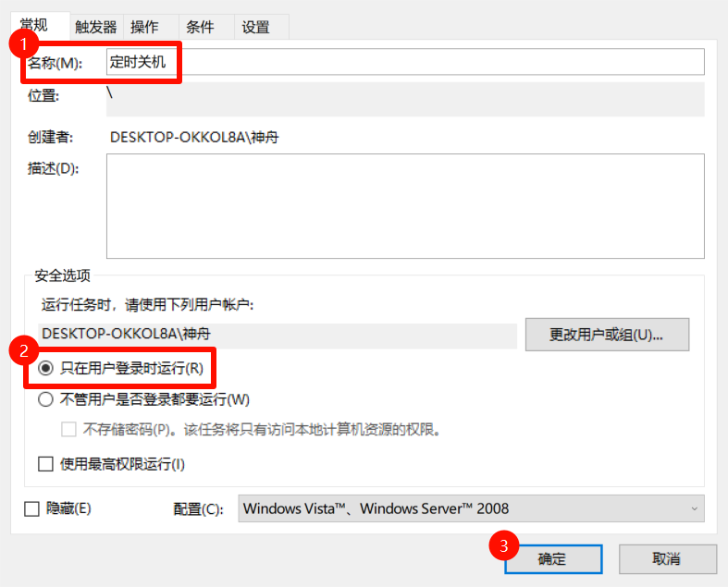Click the 创建者 value DESKTOP-OKKOL8A\神舟
Viewport: 728px width, 587px height.
point(194,138)
